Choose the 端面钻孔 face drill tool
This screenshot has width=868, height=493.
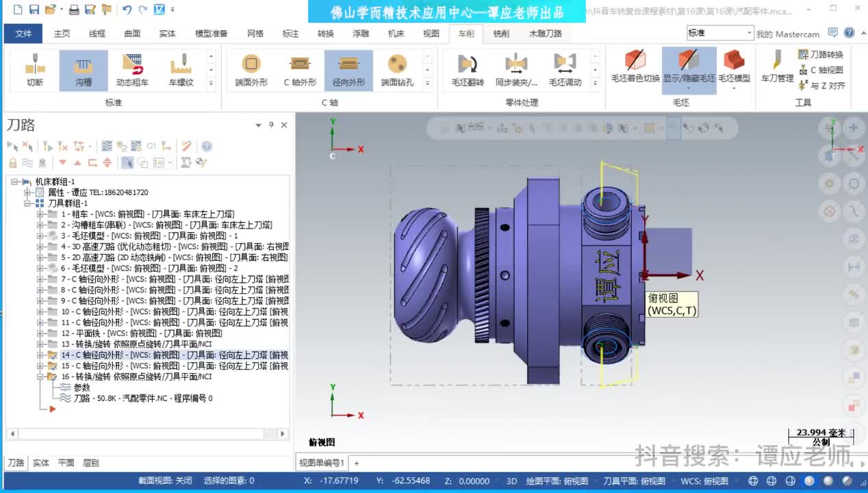coord(397,71)
